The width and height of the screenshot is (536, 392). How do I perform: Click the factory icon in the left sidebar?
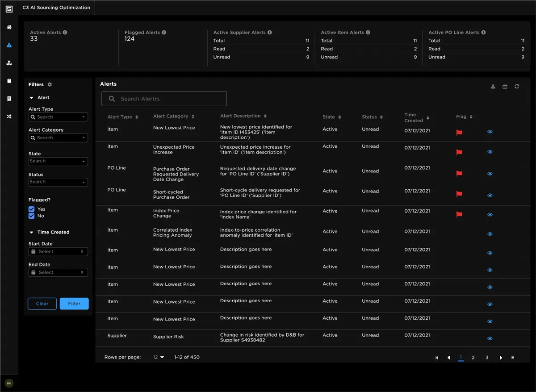pyautogui.click(x=9, y=63)
